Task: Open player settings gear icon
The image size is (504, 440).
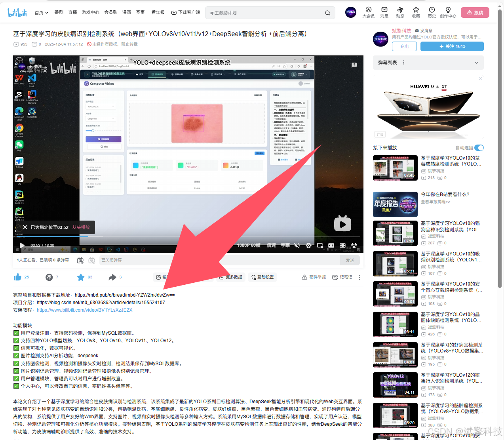Action: (x=308, y=246)
